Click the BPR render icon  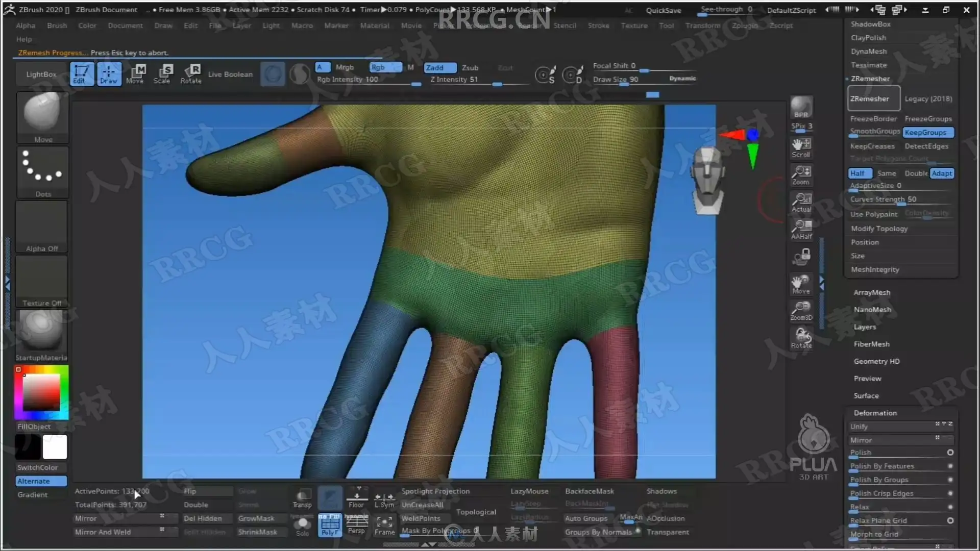[x=801, y=108]
